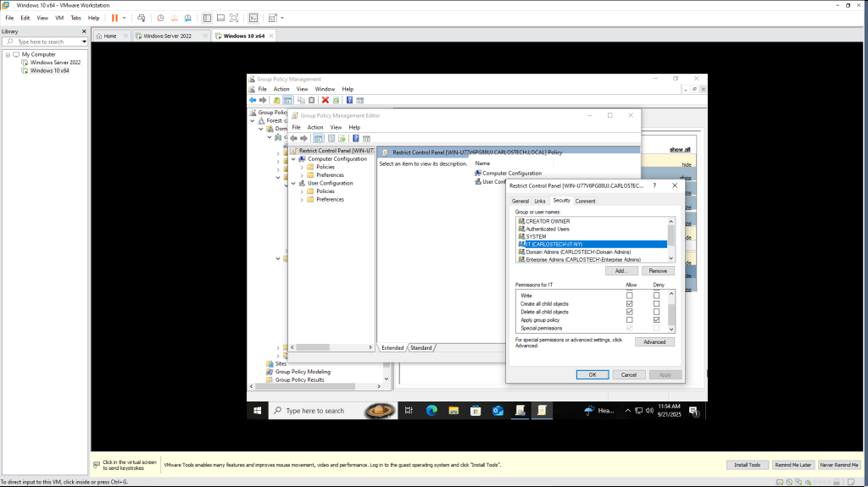Image resolution: width=868 pixels, height=487 pixels.
Task: Click the VMware console view icon
Action: coord(253,18)
